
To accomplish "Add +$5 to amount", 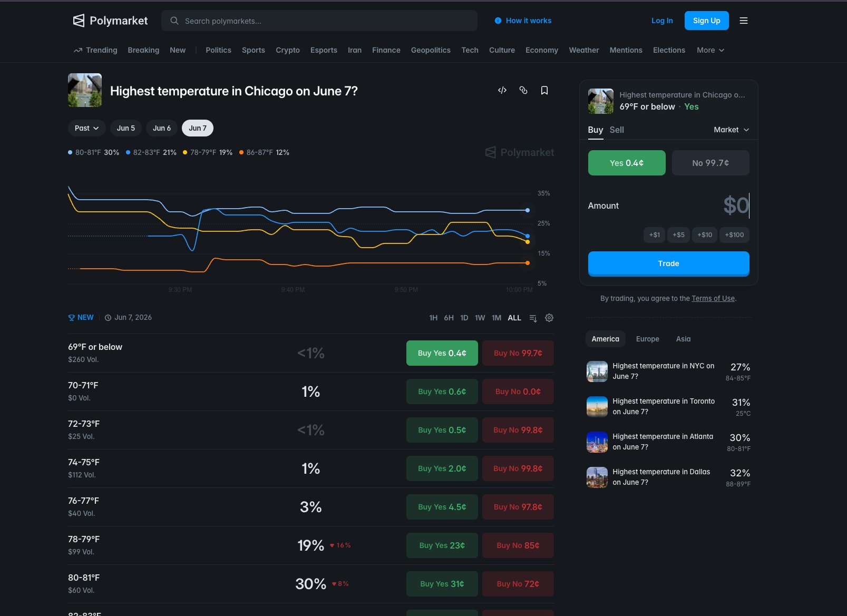I will click(x=678, y=235).
